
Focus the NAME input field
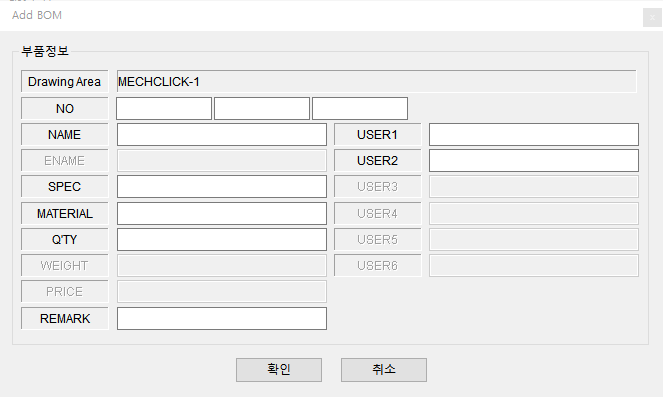pos(222,134)
